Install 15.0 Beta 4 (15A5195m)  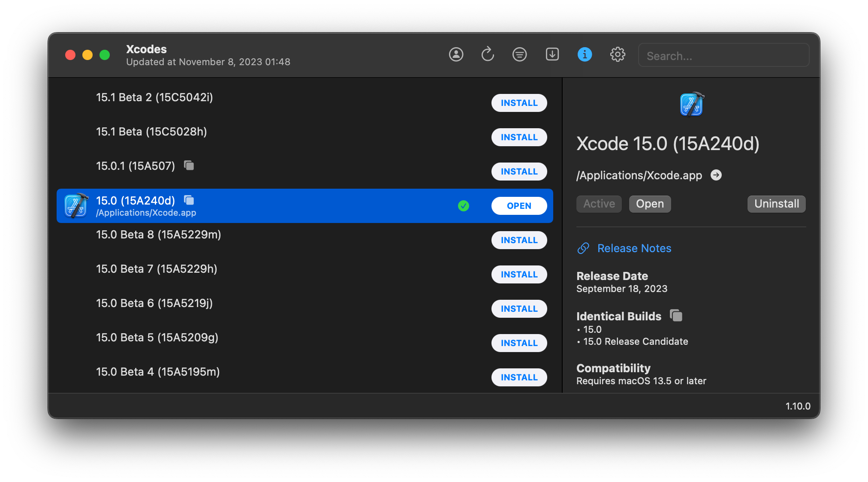pos(519,377)
